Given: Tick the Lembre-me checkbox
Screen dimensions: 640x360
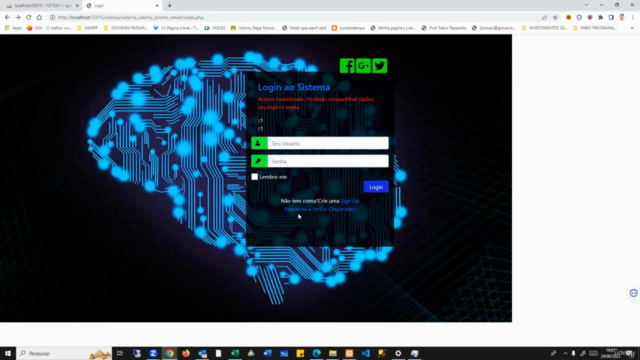Looking at the screenshot, I should [x=255, y=177].
